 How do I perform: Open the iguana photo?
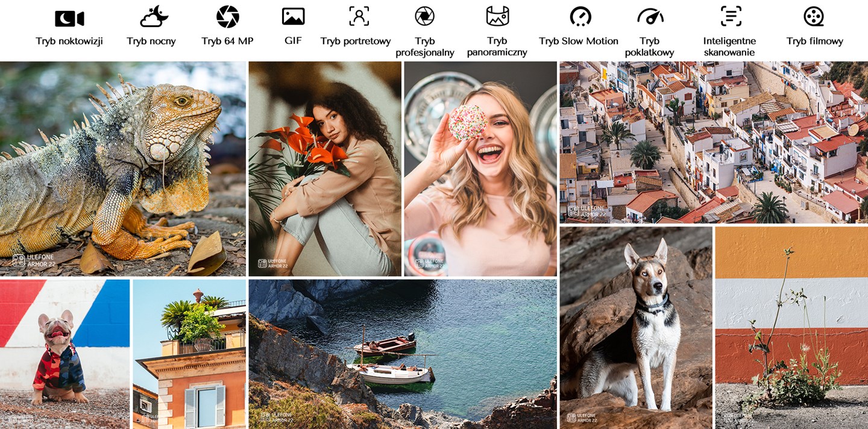coord(123,169)
